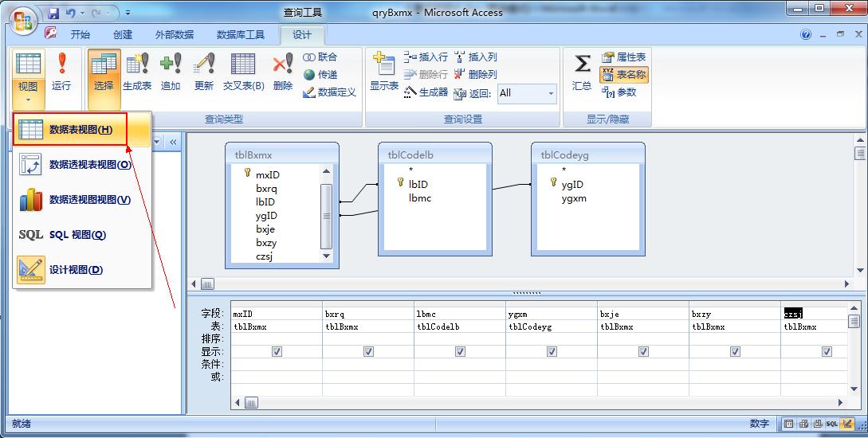Uncheck Show box for bxzy column
Image resolution: width=868 pixels, height=438 pixels.
735,351
